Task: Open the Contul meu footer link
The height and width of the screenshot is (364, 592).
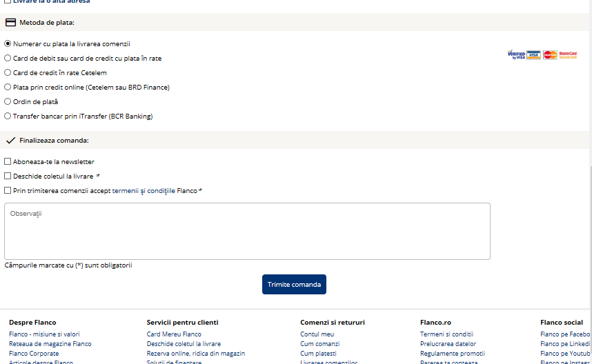Action: click(317, 334)
